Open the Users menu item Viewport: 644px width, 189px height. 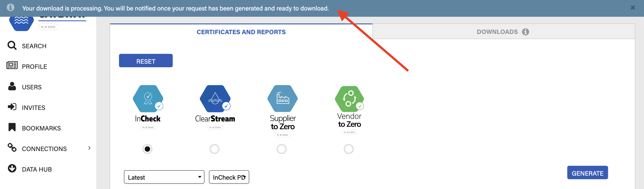click(x=32, y=87)
